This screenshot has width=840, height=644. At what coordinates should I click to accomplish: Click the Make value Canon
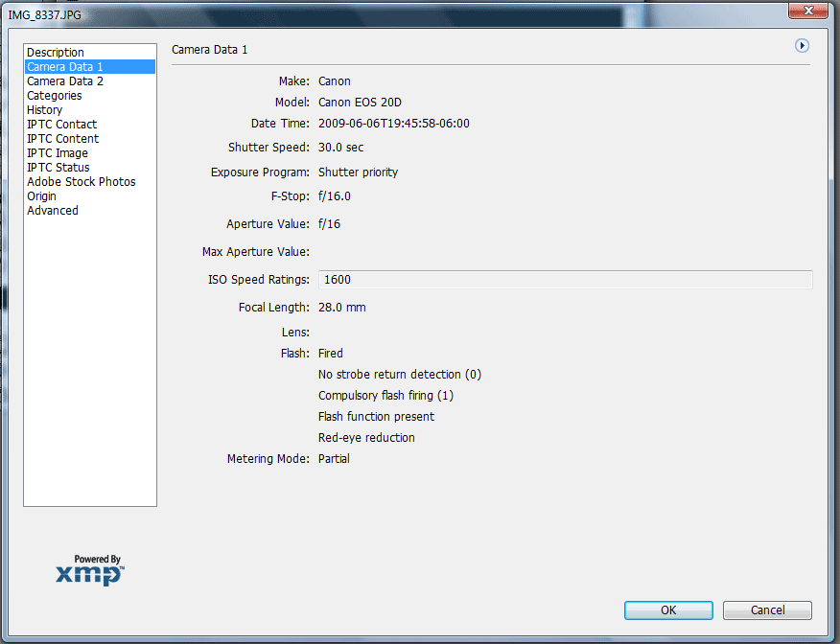pos(335,81)
